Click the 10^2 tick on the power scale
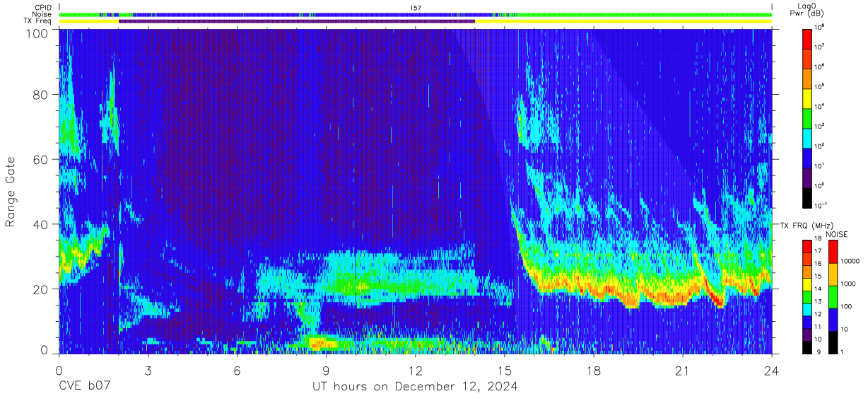 (820, 146)
